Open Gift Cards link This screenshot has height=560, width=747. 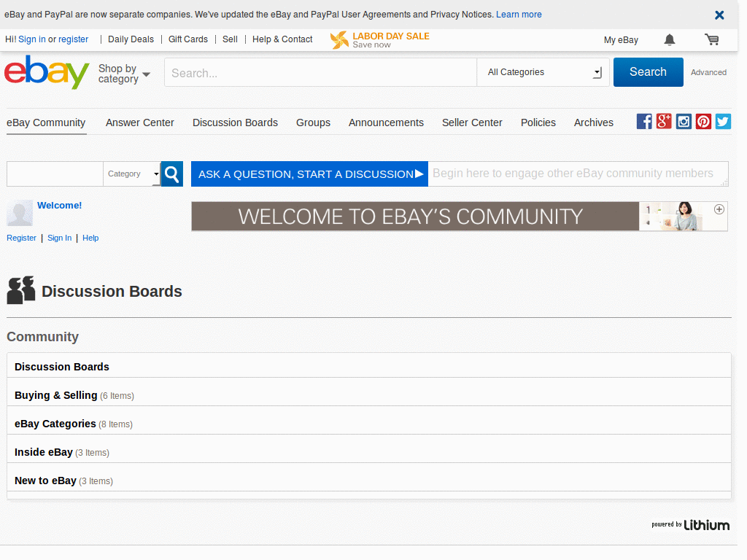pyautogui.click(x=187, y=39)
